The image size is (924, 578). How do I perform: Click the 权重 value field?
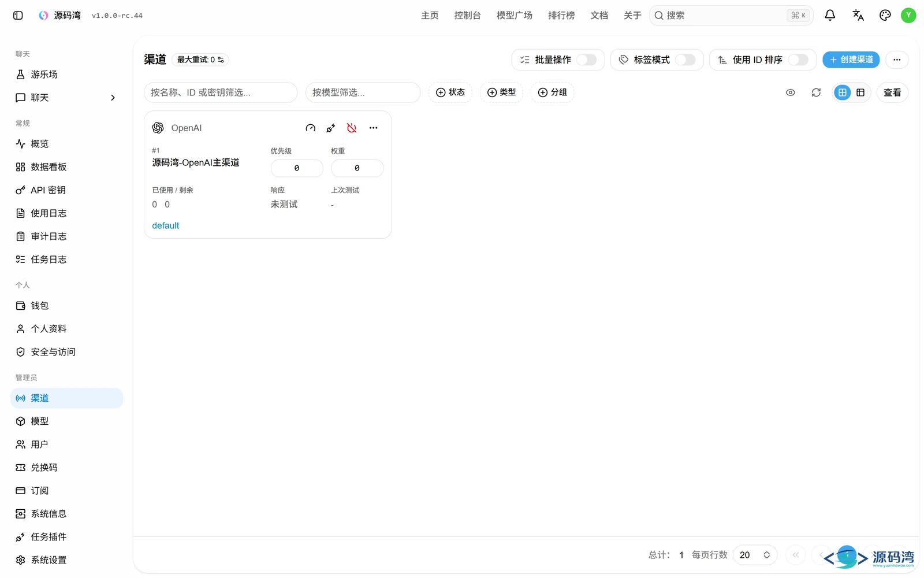[357, 168]
